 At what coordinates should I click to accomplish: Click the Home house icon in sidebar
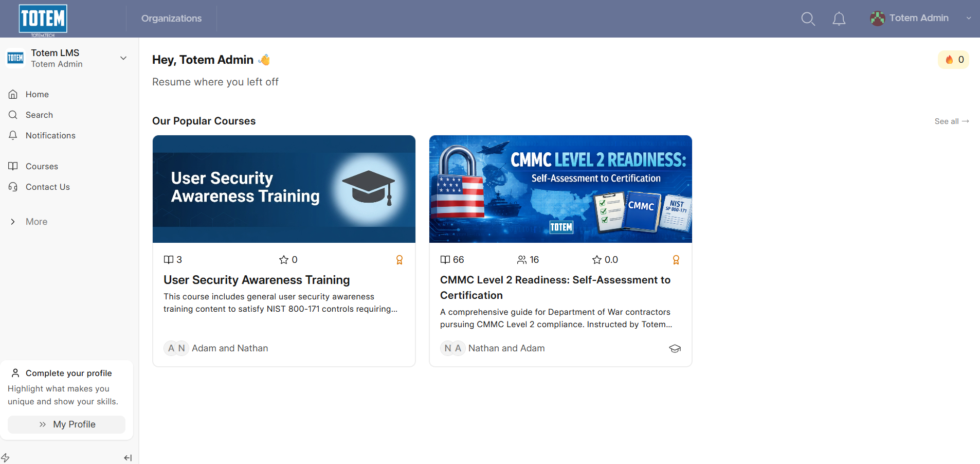(13, 94)
